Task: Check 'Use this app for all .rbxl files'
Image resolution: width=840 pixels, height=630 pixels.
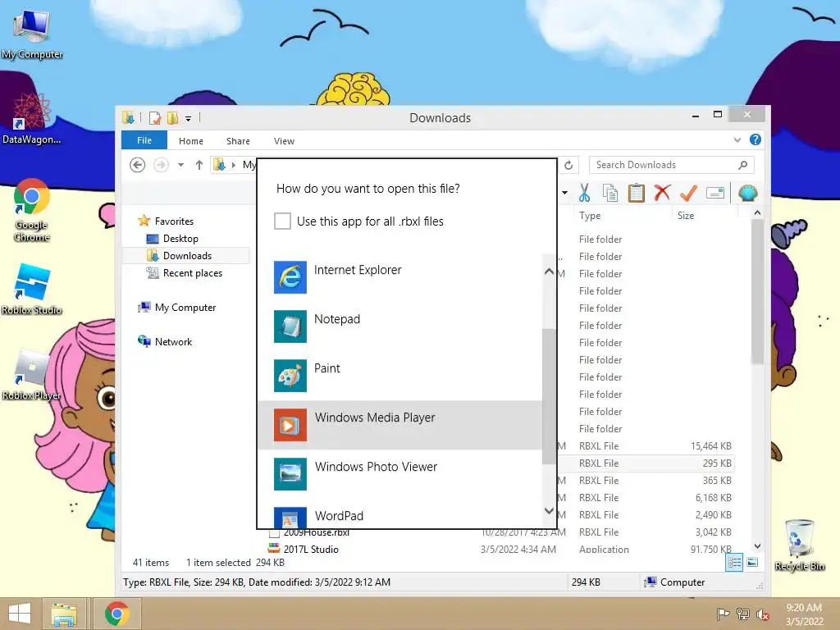Action: pos(282,221)
